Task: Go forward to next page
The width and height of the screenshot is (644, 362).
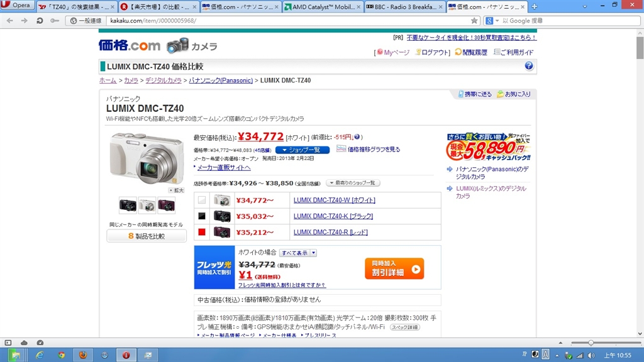Action: point(25,21)
